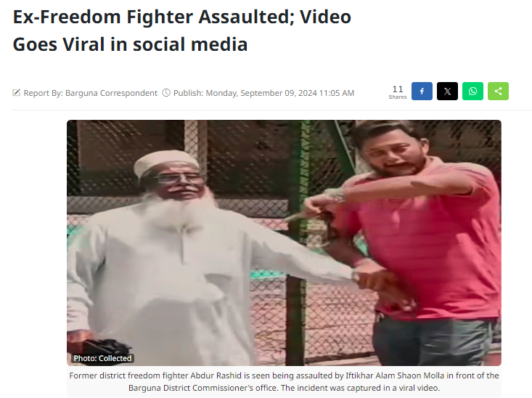Screen dimensions: 532x398
Task: Click the 'Photo: Collected' credit label
Action: pyautogui.click(x=102, y=358)
